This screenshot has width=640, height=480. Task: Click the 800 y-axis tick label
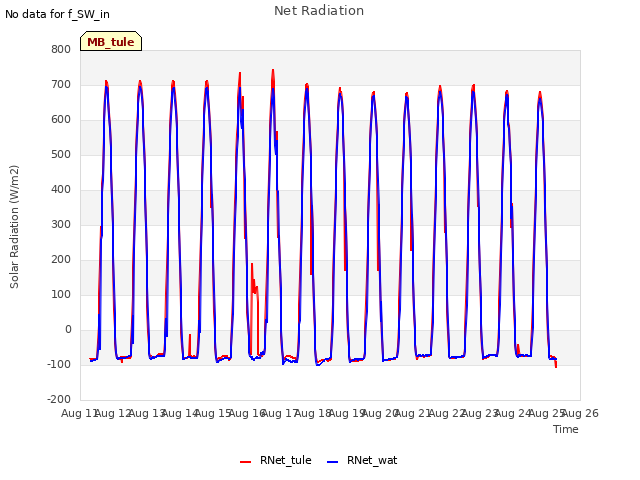click(x=61, y=49)
